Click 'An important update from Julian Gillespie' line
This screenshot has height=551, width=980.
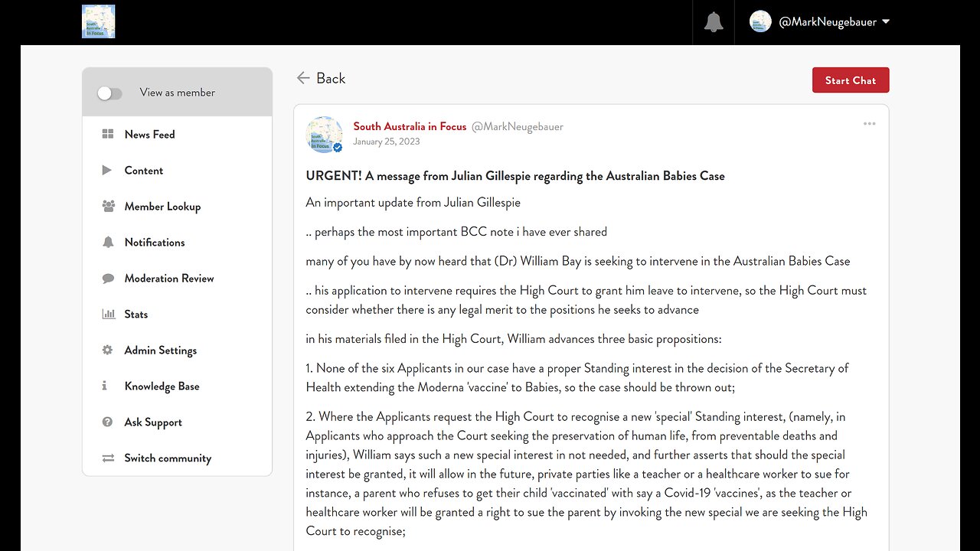click(x=413, y=203)
